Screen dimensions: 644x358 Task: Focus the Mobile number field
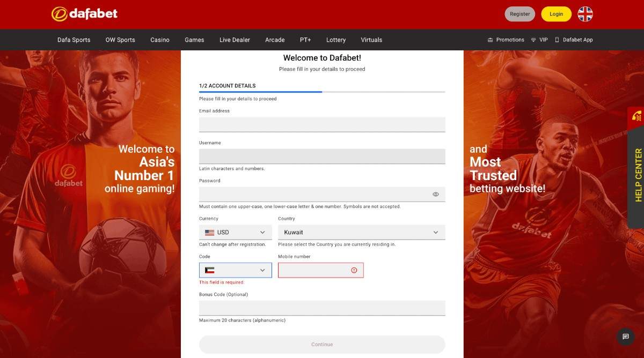321,270
